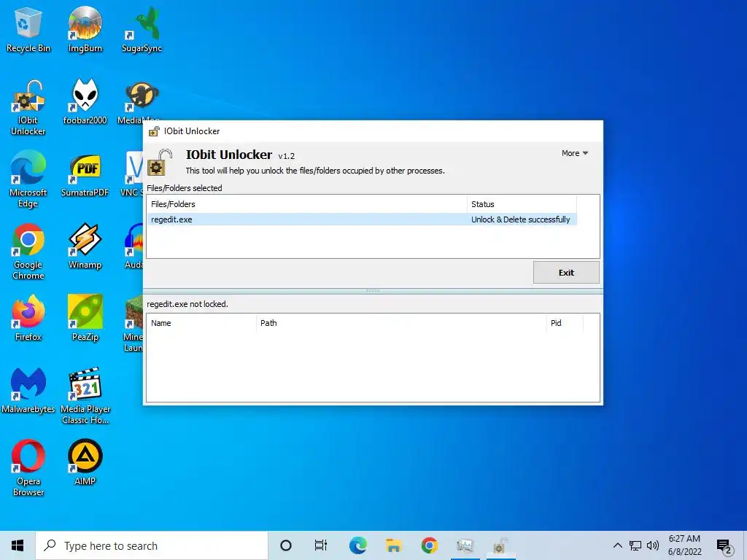This screenshot has height=560, width=747.
Task: Select the Malwarebytes desktop shortcut
Action: [28, 391]
